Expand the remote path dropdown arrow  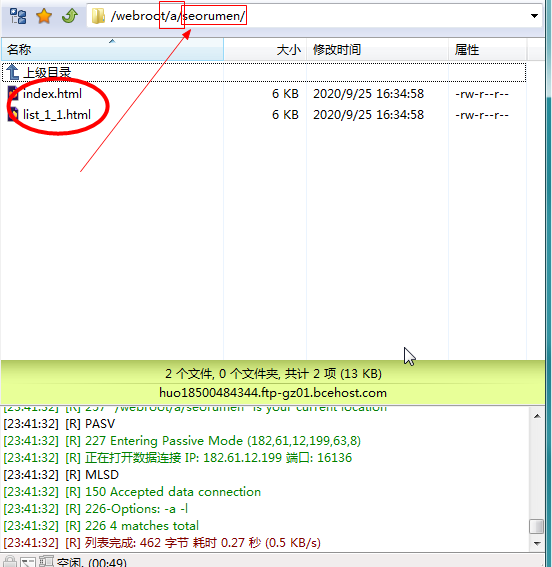tap(534, 16)
